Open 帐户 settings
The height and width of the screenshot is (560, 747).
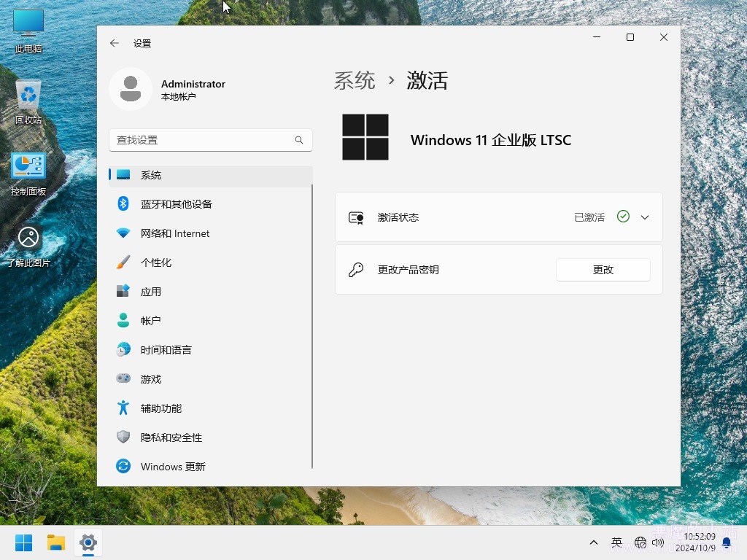pos(211,321)
